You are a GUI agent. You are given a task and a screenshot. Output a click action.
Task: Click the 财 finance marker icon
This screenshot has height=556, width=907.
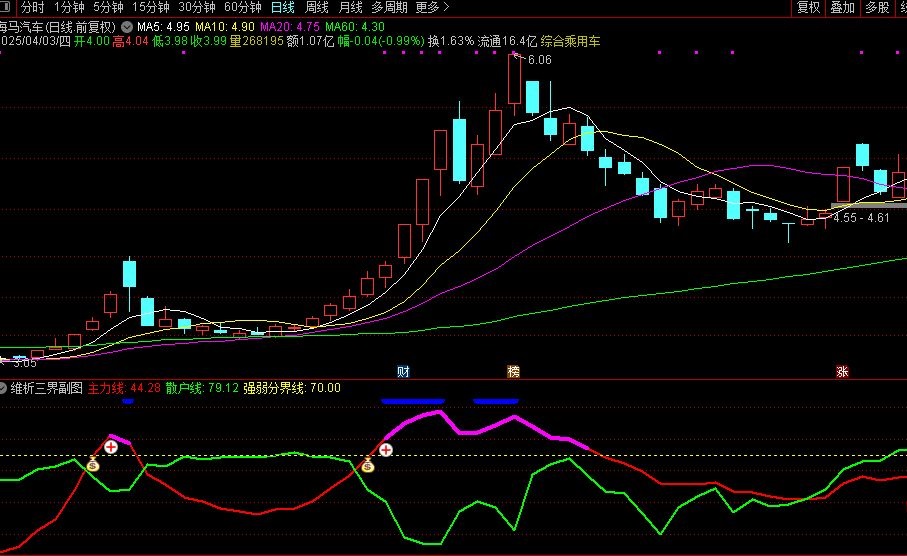(x=403, y=371)
